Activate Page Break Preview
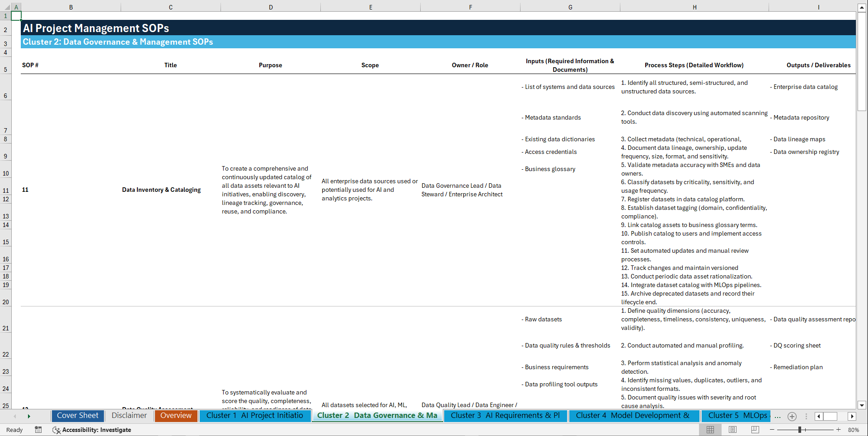868x436 pixels. coord(754,430)
